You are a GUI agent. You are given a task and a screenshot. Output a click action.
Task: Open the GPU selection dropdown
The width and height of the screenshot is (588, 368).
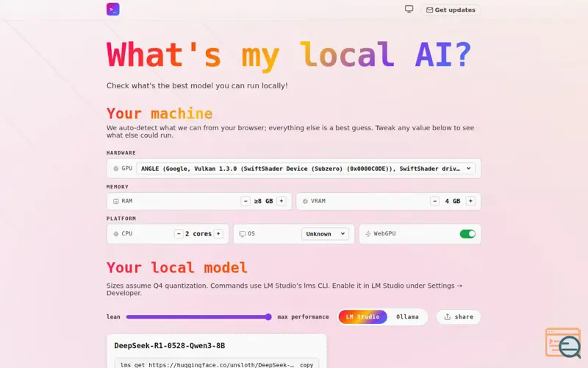[306, 169]
